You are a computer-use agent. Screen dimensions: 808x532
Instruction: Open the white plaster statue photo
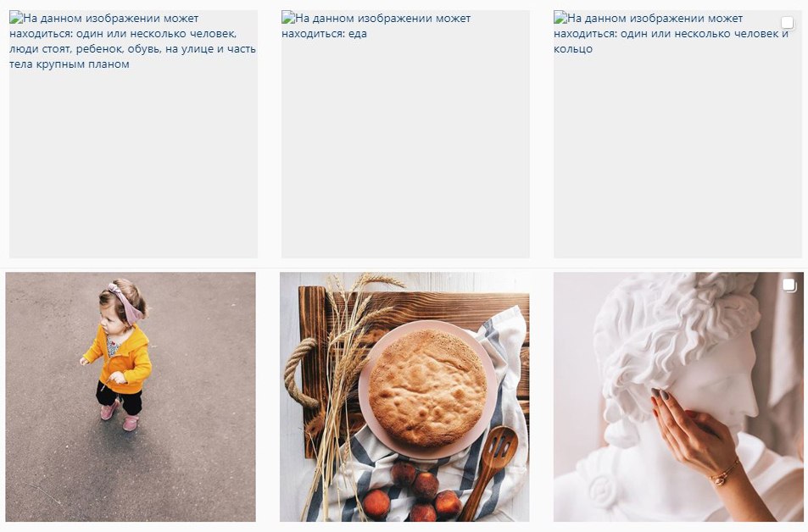678,396
